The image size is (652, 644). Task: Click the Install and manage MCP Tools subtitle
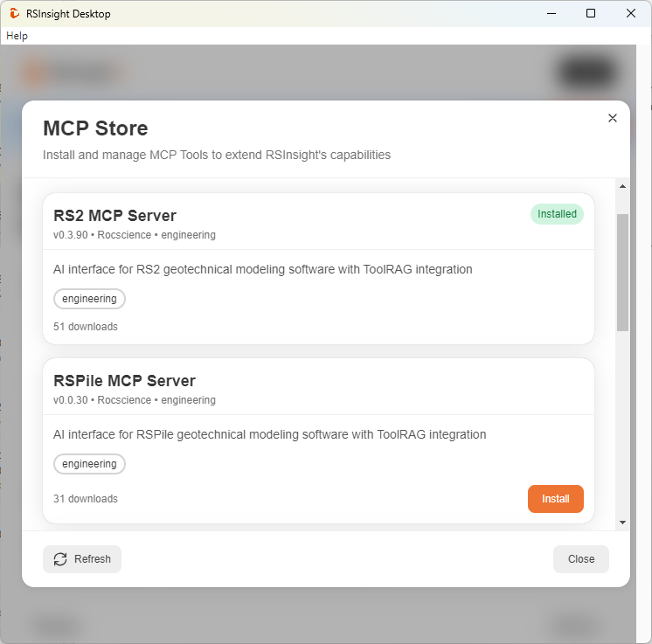pos(217,155)
